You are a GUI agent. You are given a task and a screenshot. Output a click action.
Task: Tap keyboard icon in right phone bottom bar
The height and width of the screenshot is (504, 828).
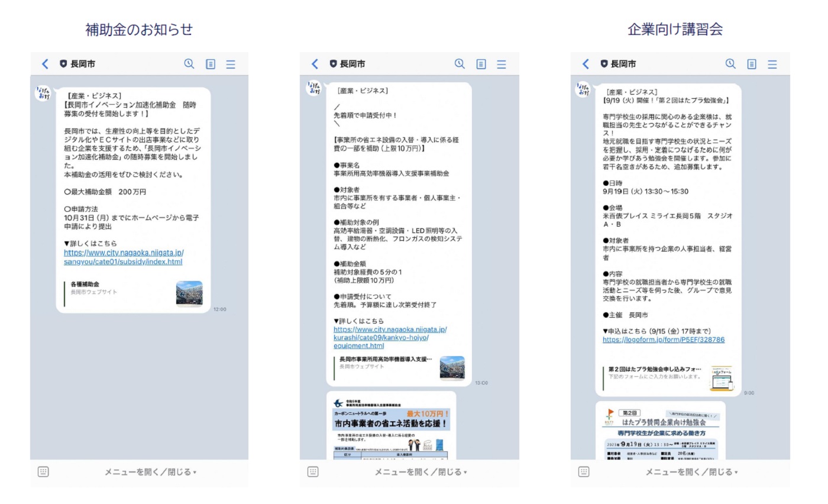(x=584, y=471)
